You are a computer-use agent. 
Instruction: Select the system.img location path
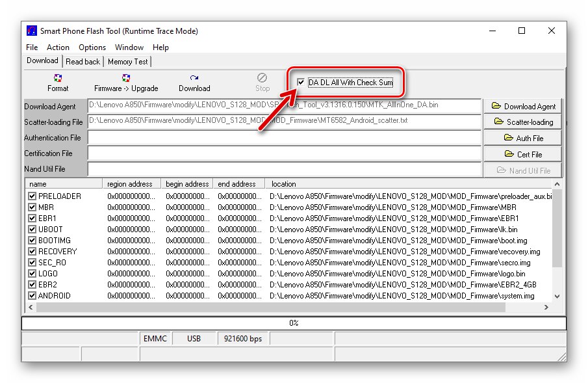pos(402,296)
